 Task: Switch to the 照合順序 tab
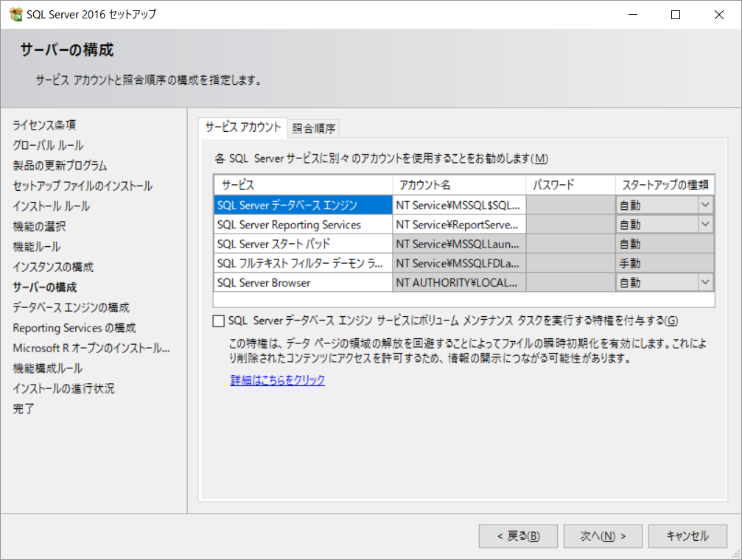point(314,128)
